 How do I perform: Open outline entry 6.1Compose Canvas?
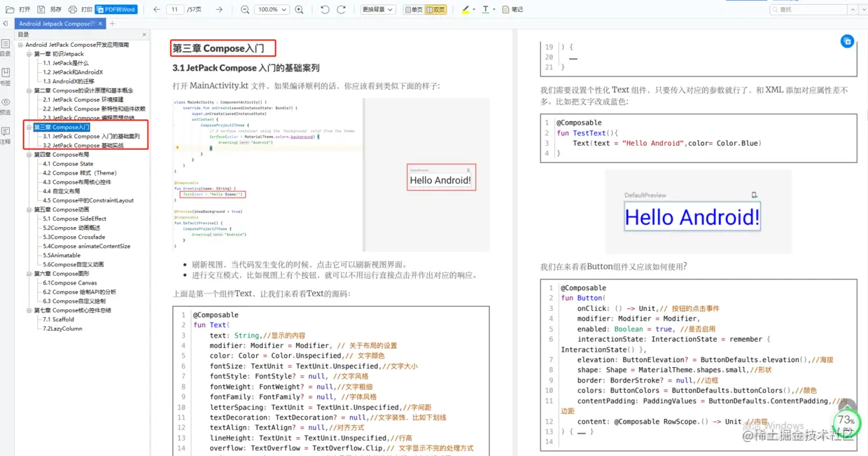[x=70, y=282]
